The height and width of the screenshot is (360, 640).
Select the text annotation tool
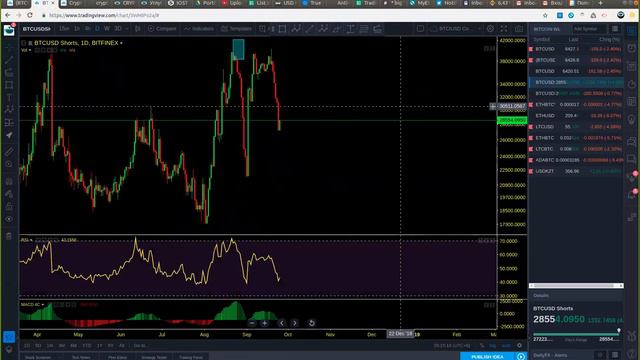pos(9,97)
